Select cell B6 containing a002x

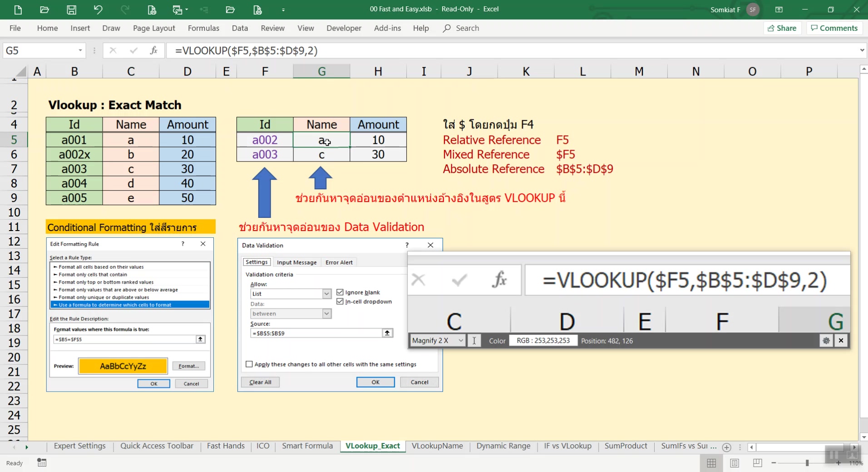(x=74, y=154)
